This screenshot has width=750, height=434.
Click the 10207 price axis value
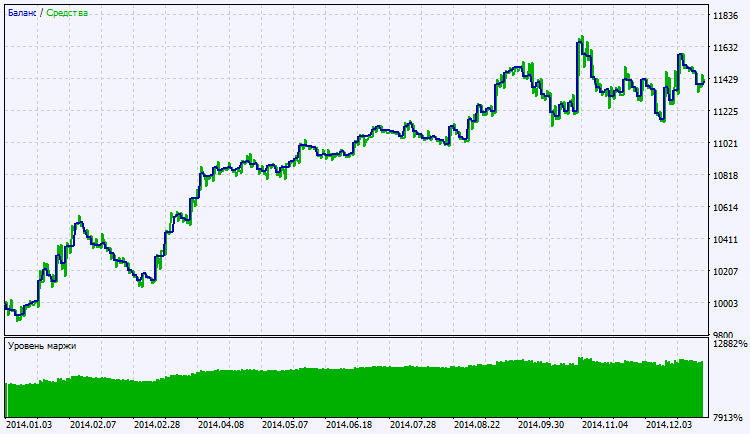(x=725, y=271)
